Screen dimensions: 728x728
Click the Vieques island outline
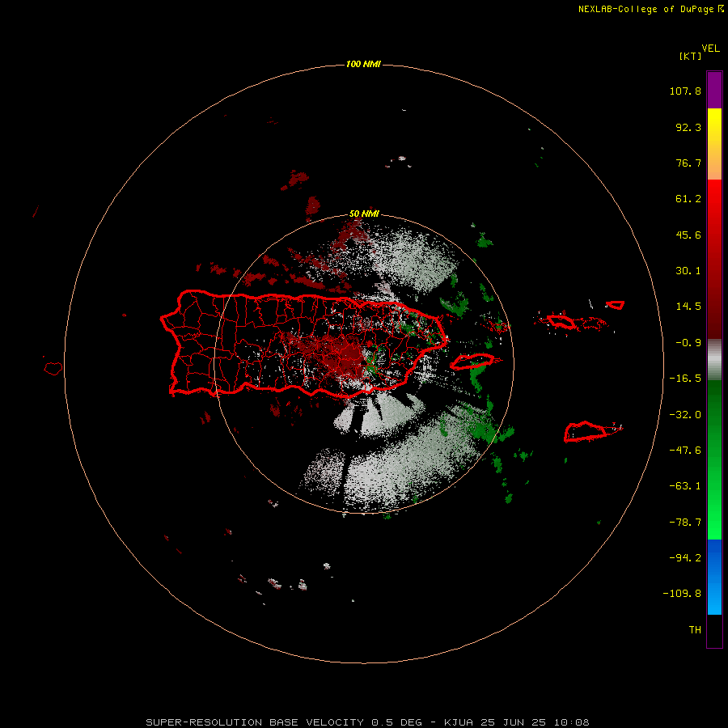coord(472,362)
